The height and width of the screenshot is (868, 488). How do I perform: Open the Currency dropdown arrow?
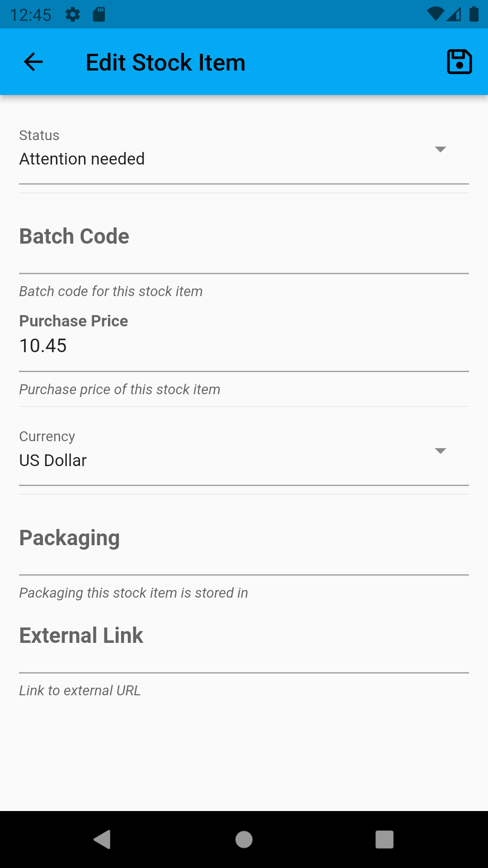[x=440, y=451]
